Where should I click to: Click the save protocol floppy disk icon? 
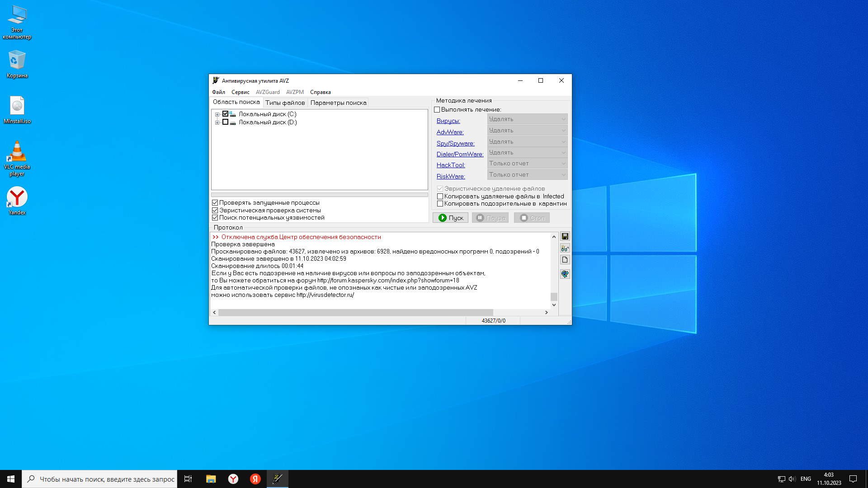tap(565, 236)
